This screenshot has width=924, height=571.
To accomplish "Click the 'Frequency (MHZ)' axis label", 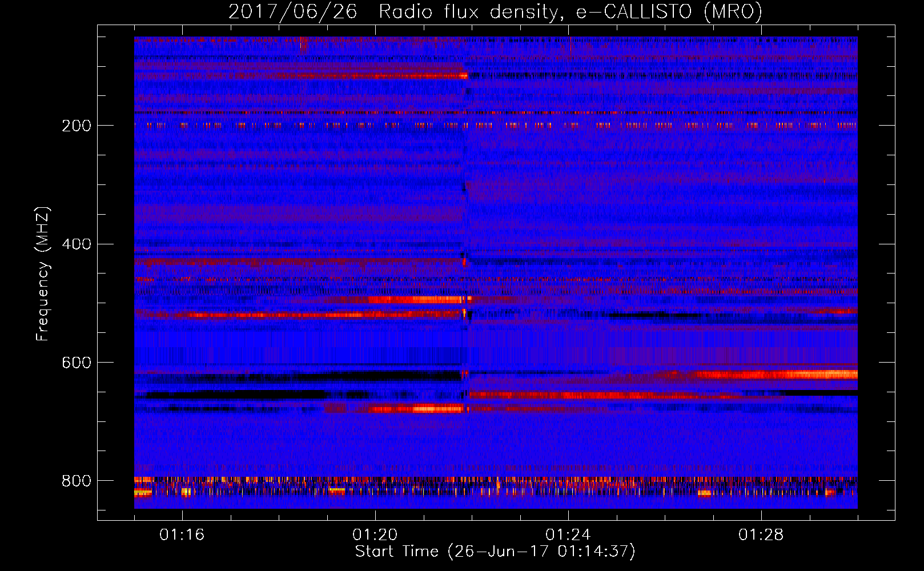I will click(43, 274).
